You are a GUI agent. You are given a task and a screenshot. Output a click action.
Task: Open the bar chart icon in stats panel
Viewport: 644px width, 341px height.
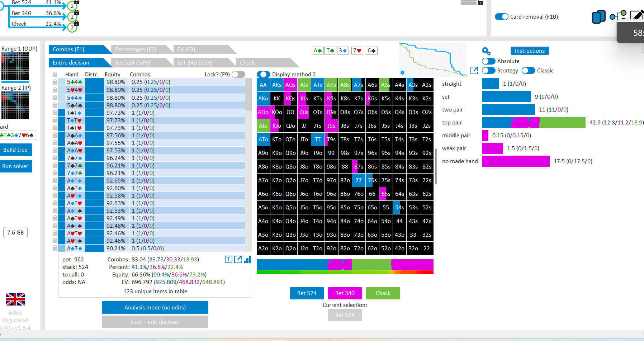247,259
